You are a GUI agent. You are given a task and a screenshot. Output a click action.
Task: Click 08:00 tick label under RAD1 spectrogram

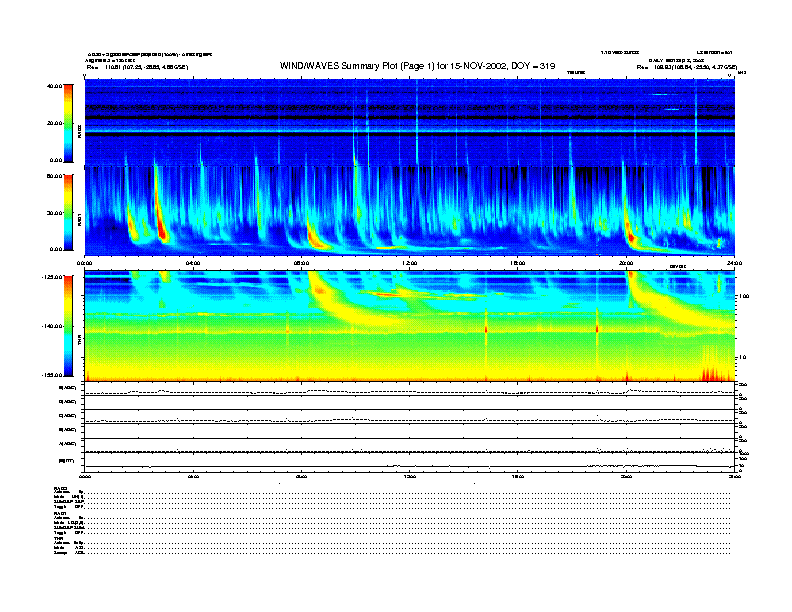(x=302, y=263)
